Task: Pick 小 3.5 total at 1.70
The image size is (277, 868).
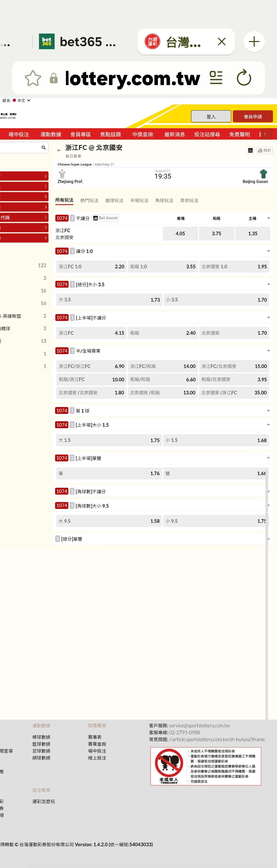Action: [216, 300]
